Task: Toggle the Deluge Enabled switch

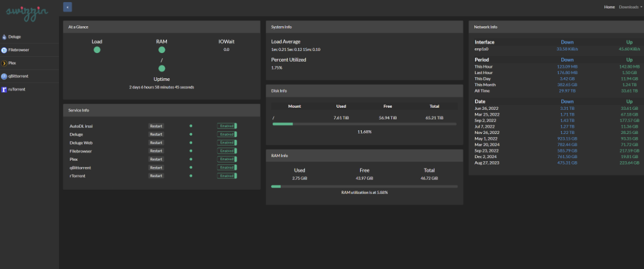Action: point(227,134)
